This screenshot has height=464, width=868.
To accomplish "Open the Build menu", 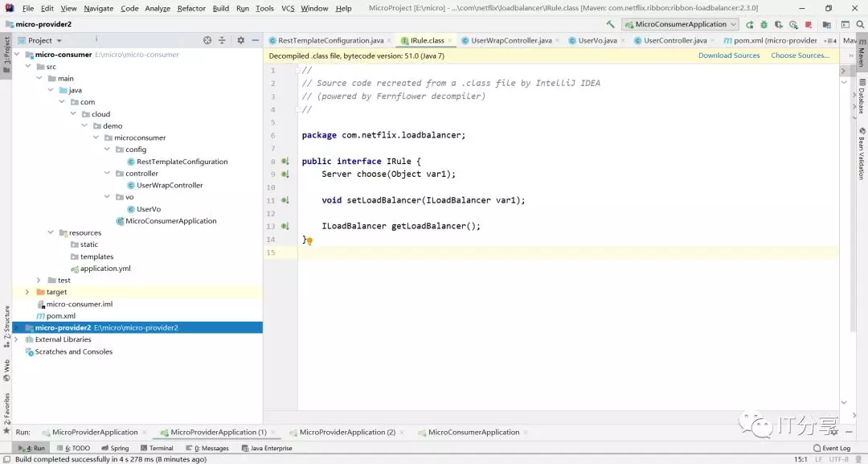I will point(221,8).
